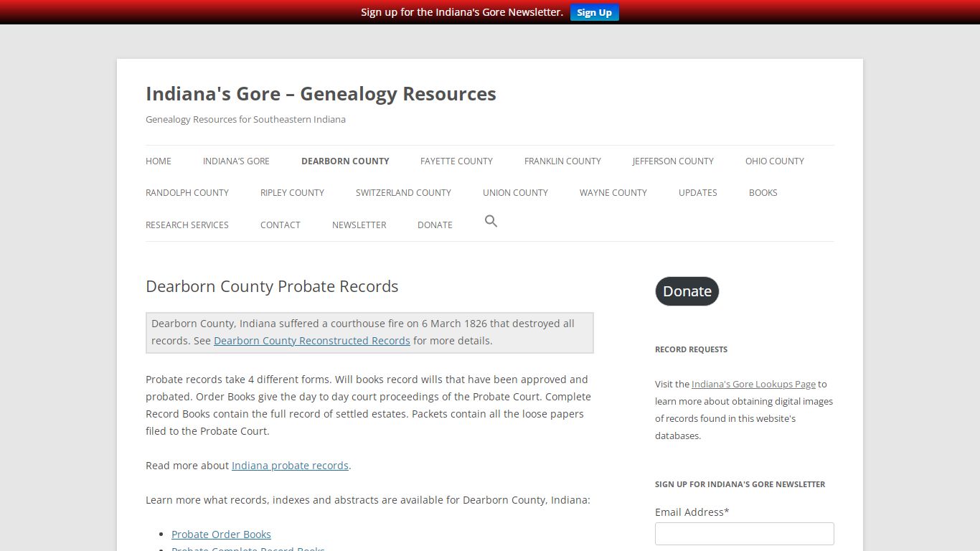
Task: Follow Dearborn County Reconstructed Records link
Action: pos(312,341)
